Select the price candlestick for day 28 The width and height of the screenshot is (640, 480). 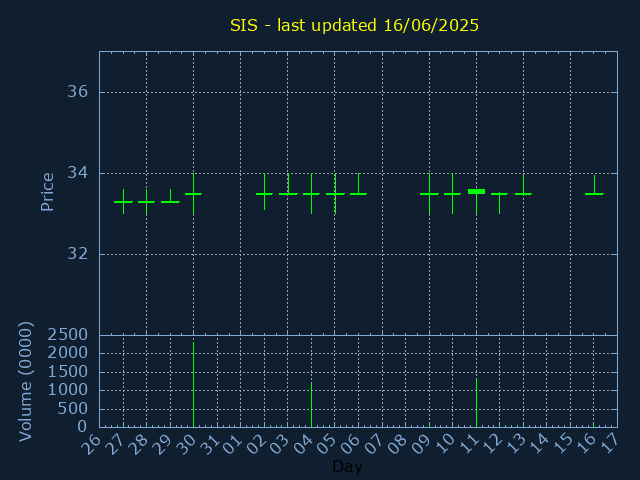pos(147,202)
